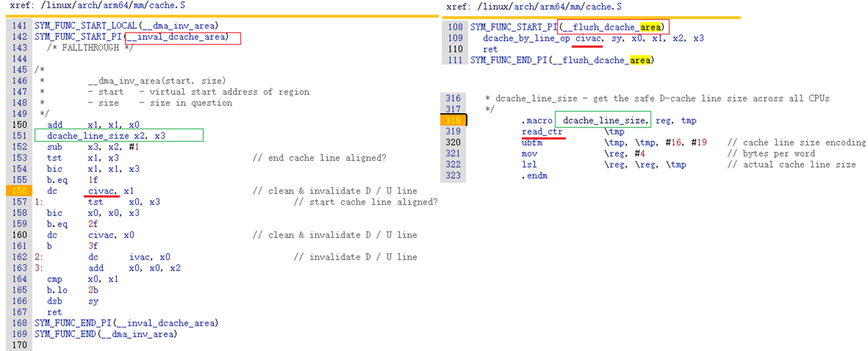Click dcache_by_line_op on line 109
Image resolution: width=868 pixels, height=351 pixels.
(526, 39)
